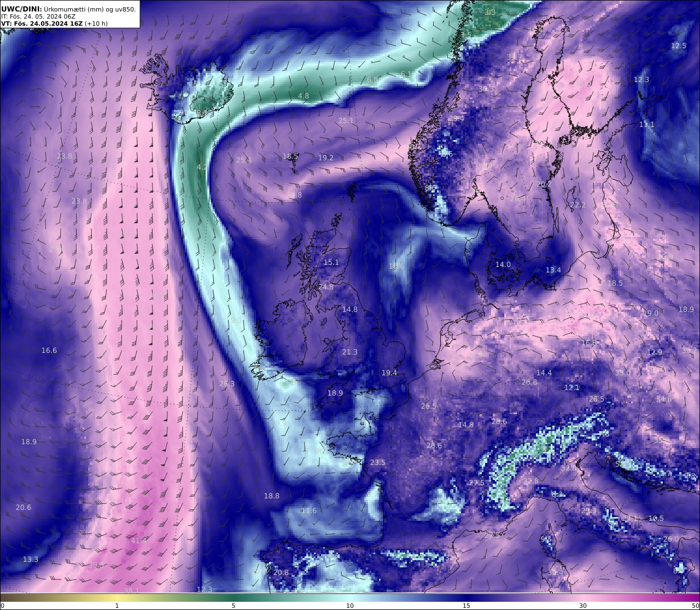The image size is (700, 610).
Task: Click the 15.1 value over Scotland
Action: [x=331, y=263]
